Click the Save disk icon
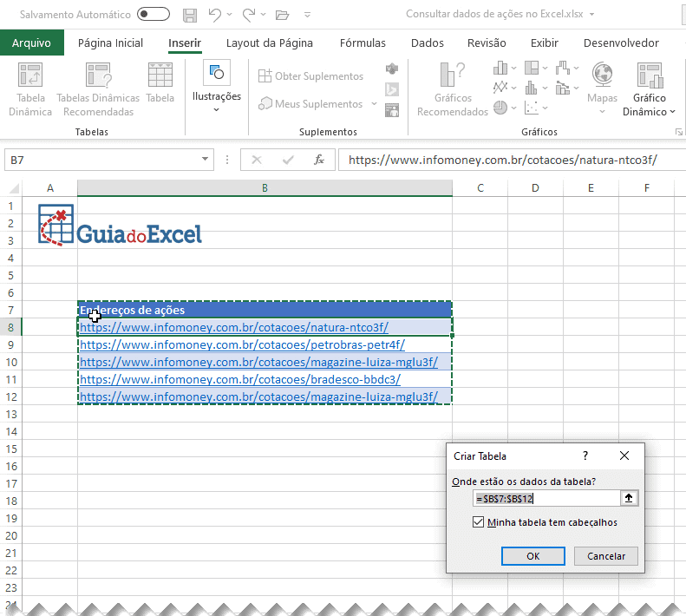This screenshot has height=616, width=686. [189, 15]
